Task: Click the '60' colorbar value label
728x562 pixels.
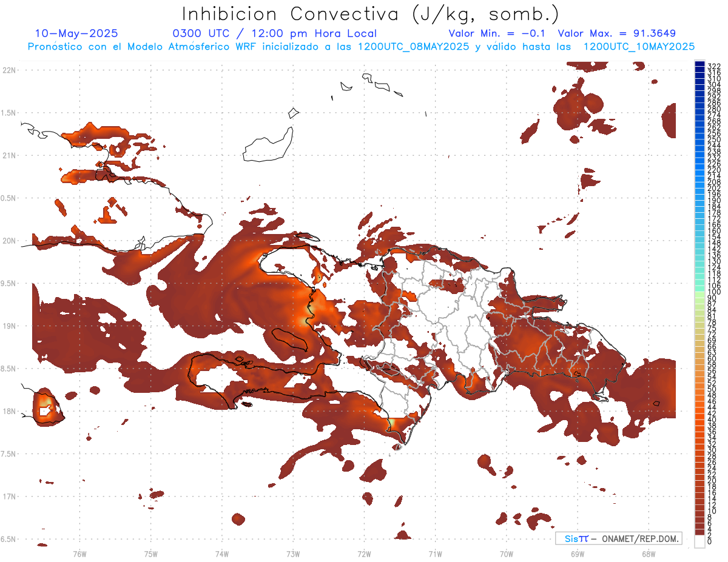Action: click(712, 359)
